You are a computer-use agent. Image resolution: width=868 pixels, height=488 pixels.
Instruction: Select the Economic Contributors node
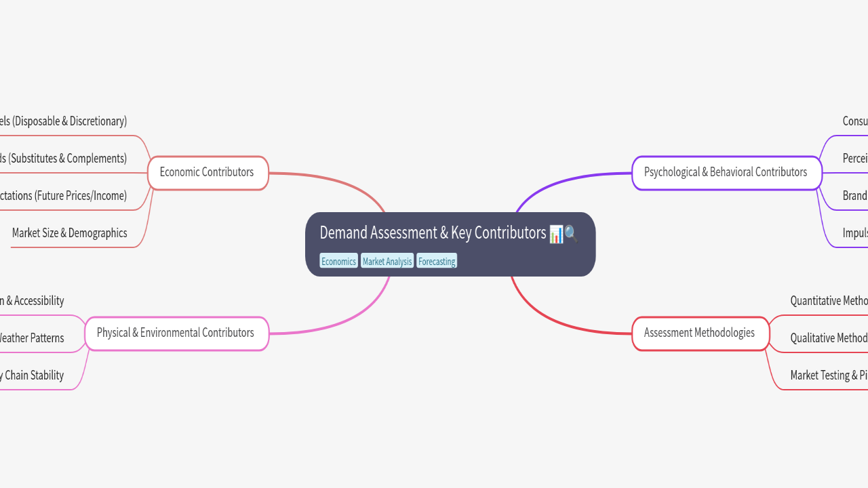tap(208, 172)
